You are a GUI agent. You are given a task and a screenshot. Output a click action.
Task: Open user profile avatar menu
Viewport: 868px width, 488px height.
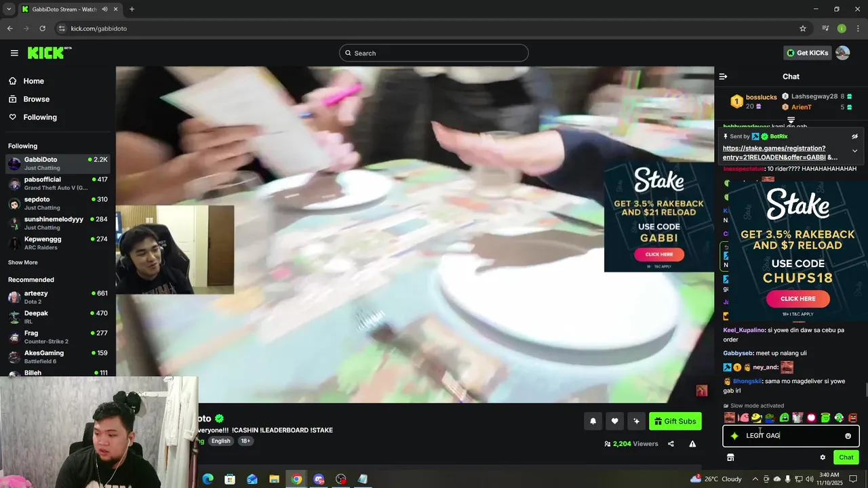pos(842,53)
